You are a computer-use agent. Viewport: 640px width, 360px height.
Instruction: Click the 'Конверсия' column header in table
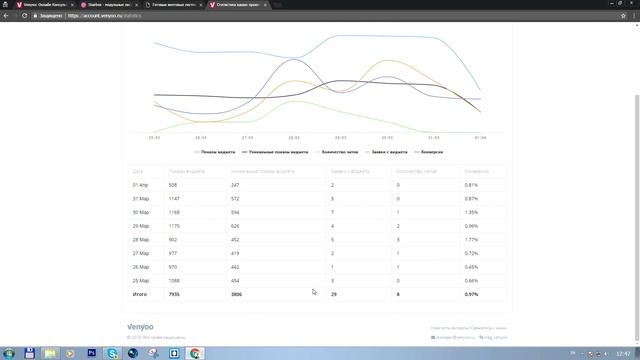pyautogui.click(x=476, y=171)
